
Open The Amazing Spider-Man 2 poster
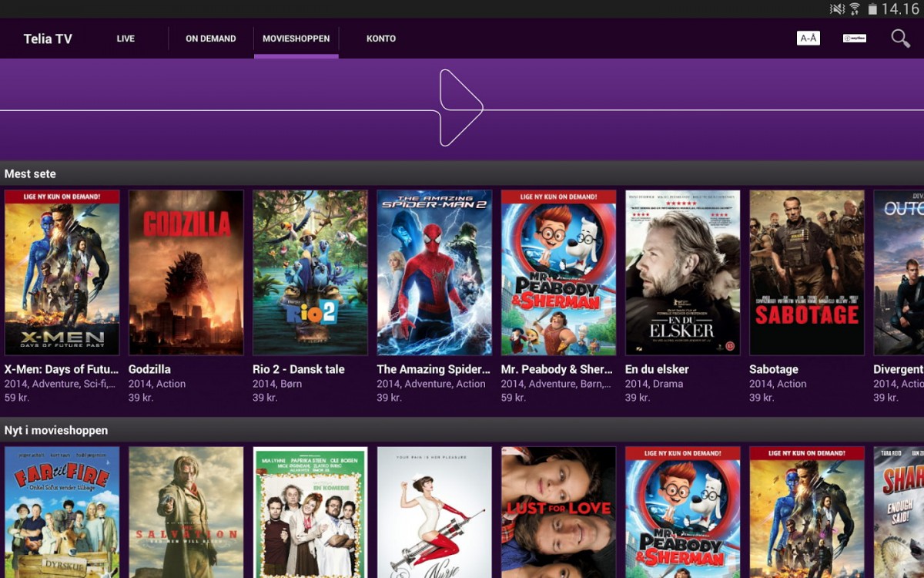tap(434, 273)
